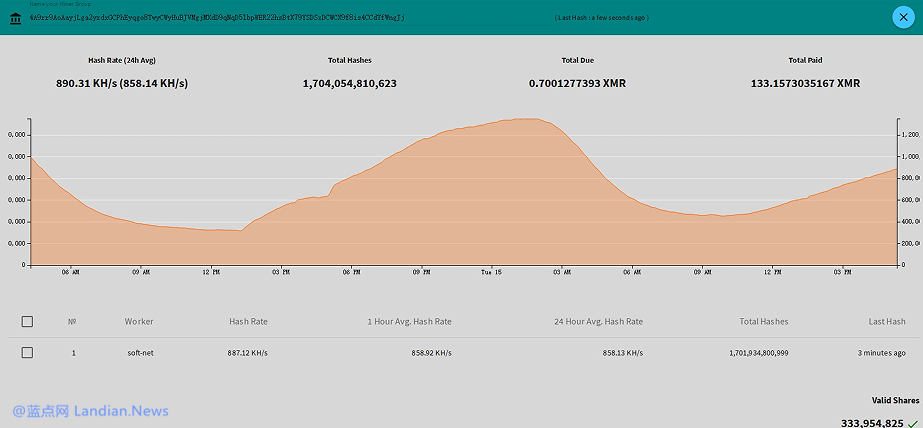Screen dimensions: 923x428
Task: Close the miner stats panel with X
Action: click(x=900, y=16)
